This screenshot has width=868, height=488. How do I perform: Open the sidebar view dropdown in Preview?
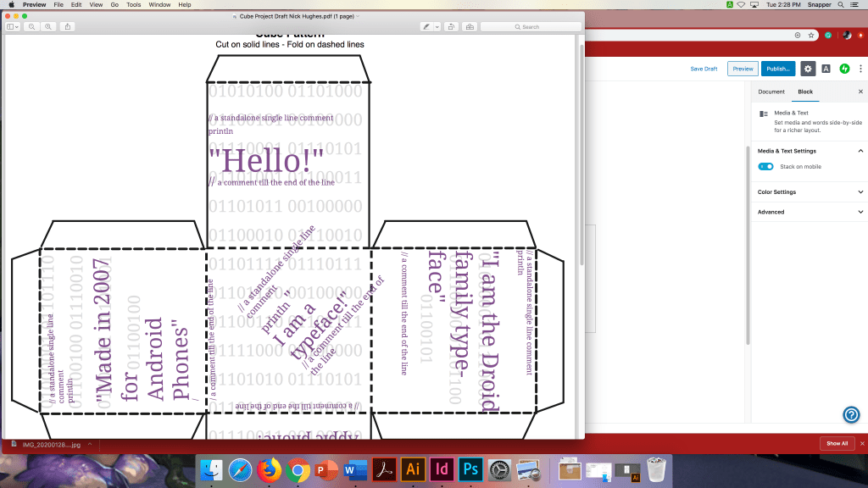[14, 27]
